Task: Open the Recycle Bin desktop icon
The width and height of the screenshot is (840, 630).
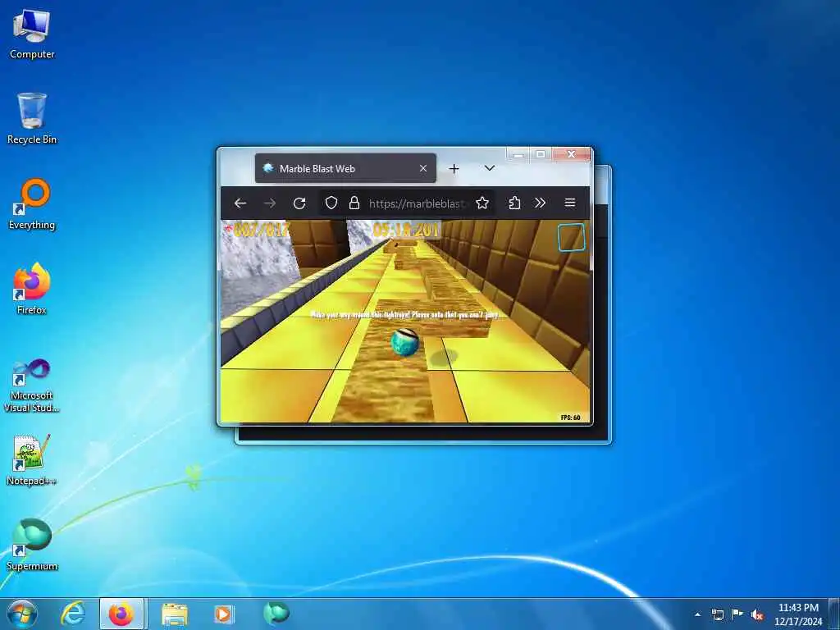Action: click(32, 119)
